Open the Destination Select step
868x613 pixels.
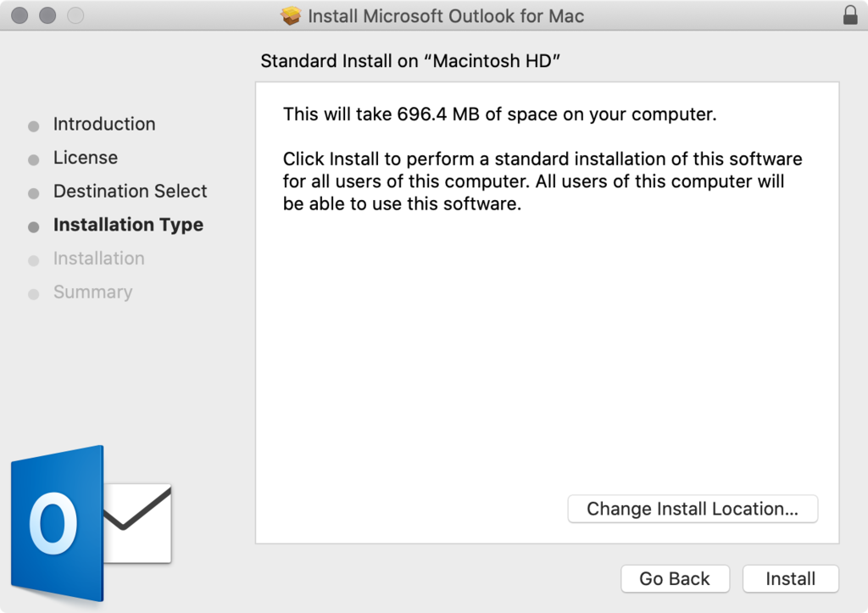pyautogui.click(x=130, y=192)
